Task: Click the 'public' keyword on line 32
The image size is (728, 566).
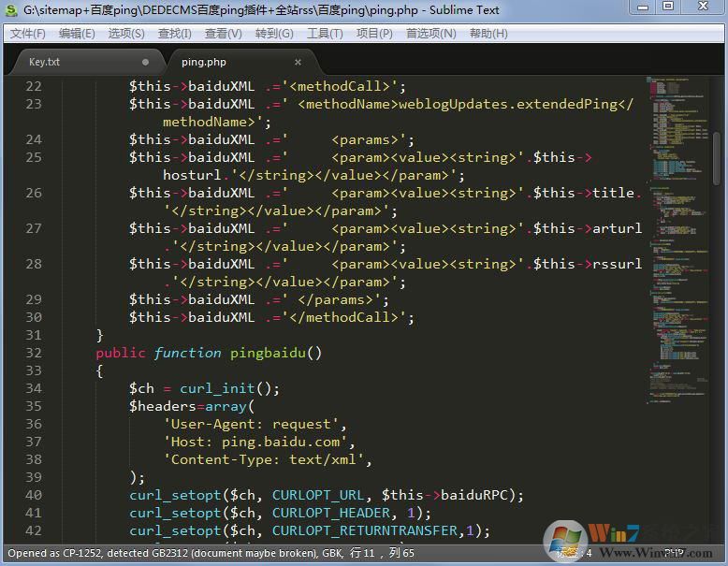Action: [x=121, y=353]
